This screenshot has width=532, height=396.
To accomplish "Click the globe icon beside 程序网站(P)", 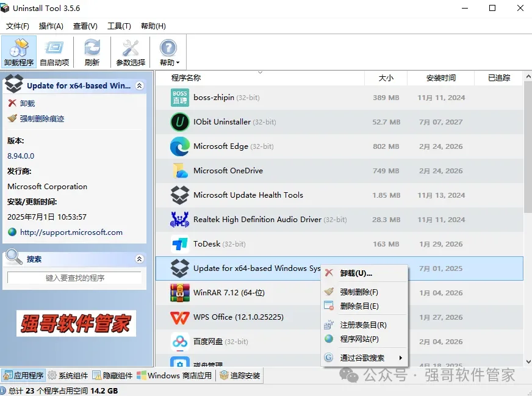I will 329,339.
